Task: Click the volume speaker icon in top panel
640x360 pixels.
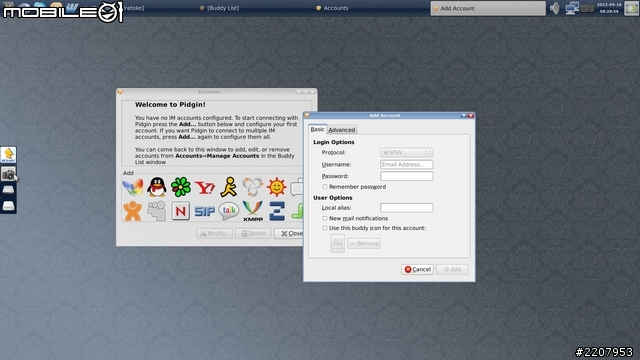Action: pyautogui.click(x=555, y=8)
